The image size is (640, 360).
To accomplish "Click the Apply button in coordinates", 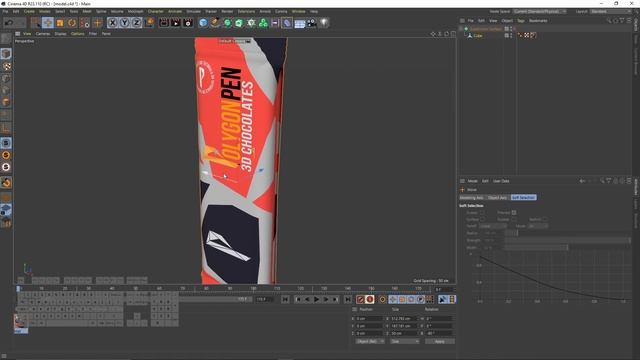I will point(440,341).
